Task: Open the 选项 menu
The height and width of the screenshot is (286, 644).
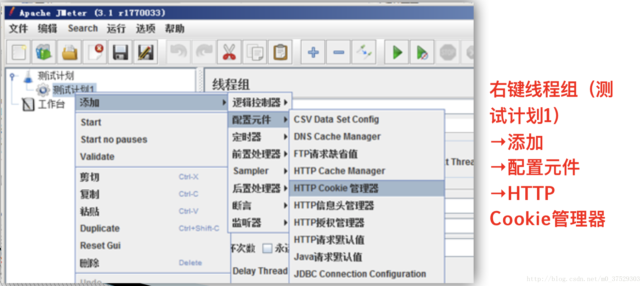Action: point(146,28)
